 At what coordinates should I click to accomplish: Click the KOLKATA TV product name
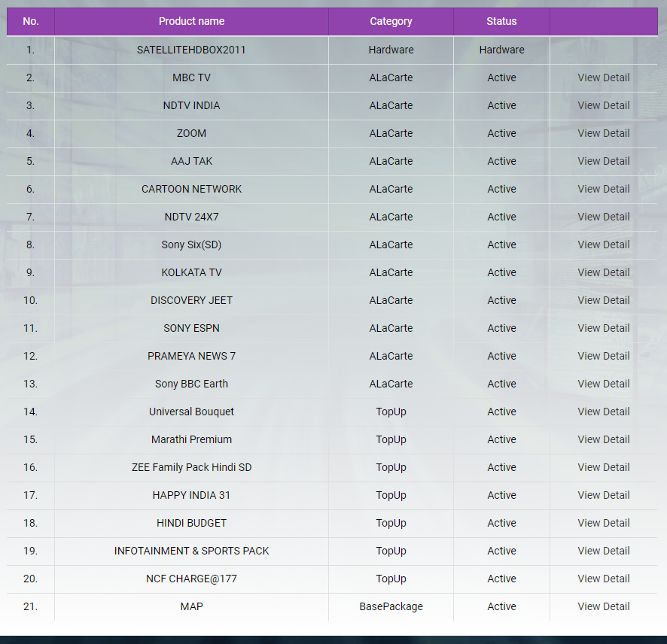tap(191, 272)
